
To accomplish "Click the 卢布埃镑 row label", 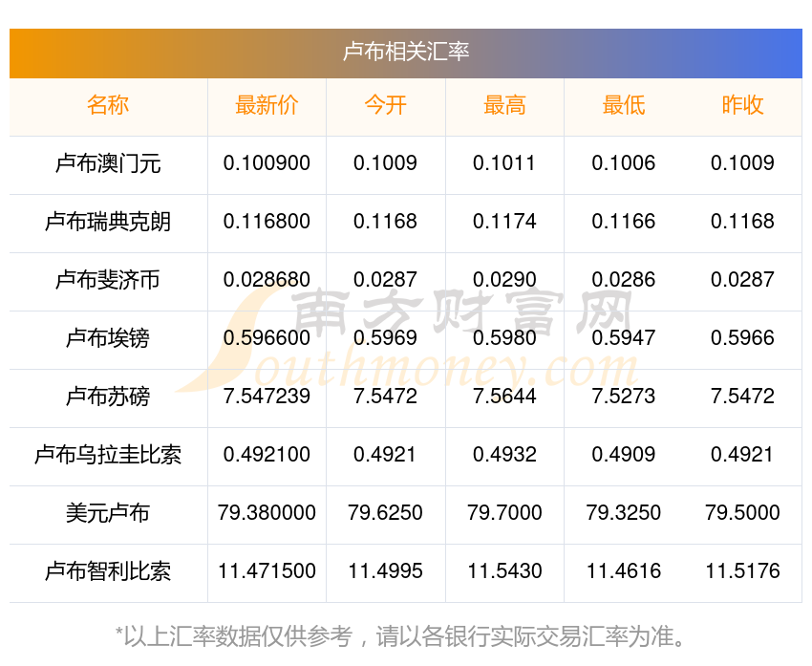I will tap(108, 339).
